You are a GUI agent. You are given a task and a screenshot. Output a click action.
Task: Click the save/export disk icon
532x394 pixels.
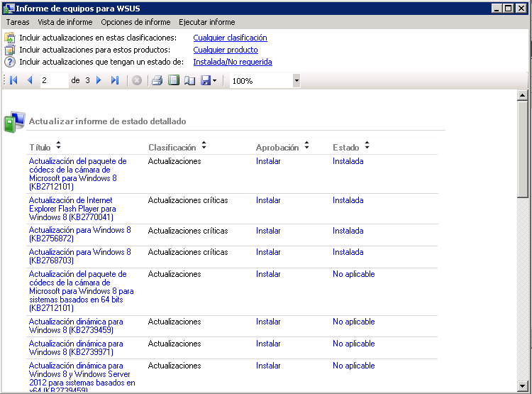coord(206,80)
